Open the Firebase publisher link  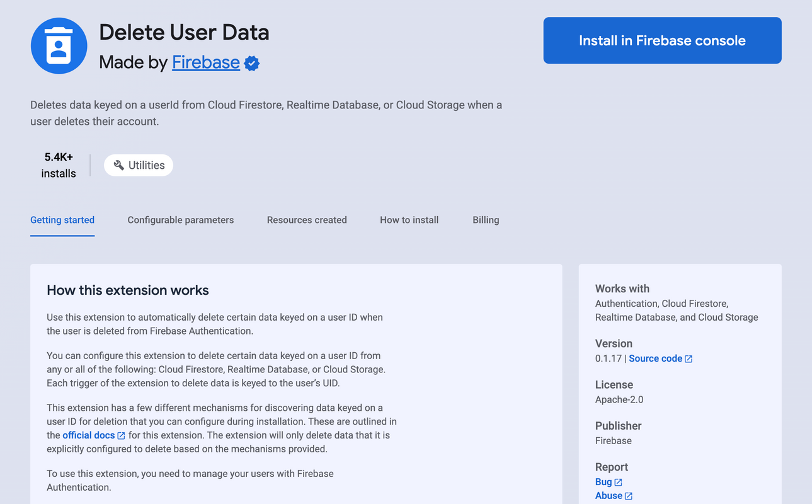206,62
